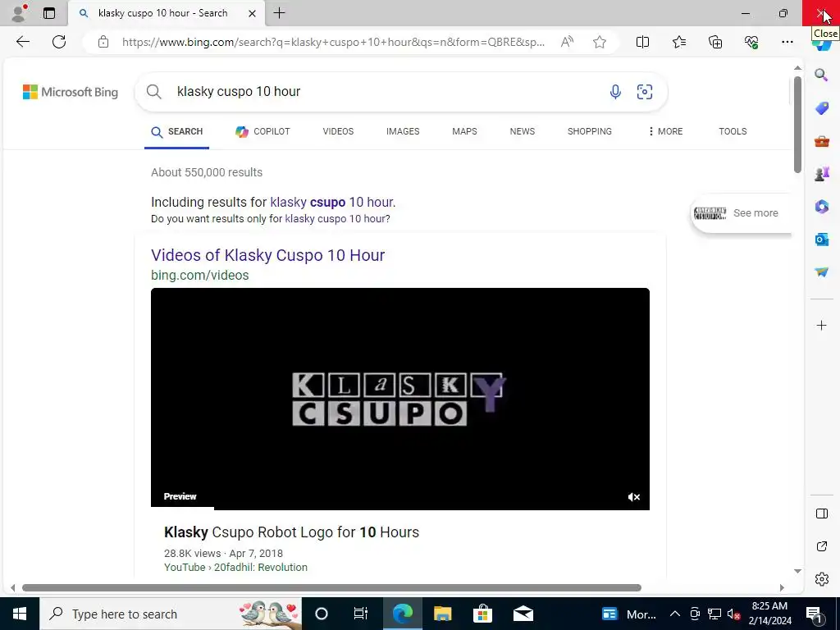Close the klasky cuspo search tab
840x630 pixels.
[252, 13]
